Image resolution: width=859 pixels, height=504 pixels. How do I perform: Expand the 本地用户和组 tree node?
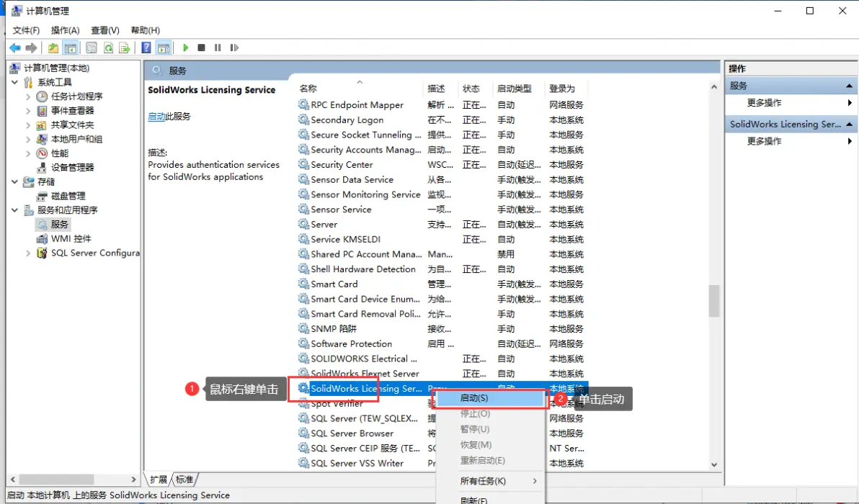tap(28, 139)
